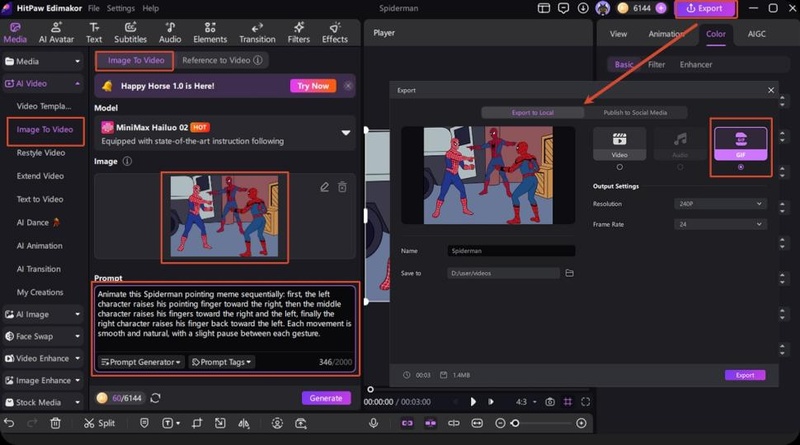The image size is (800, 445).
Task: Change the window layout icon
Action: [544, 8]
